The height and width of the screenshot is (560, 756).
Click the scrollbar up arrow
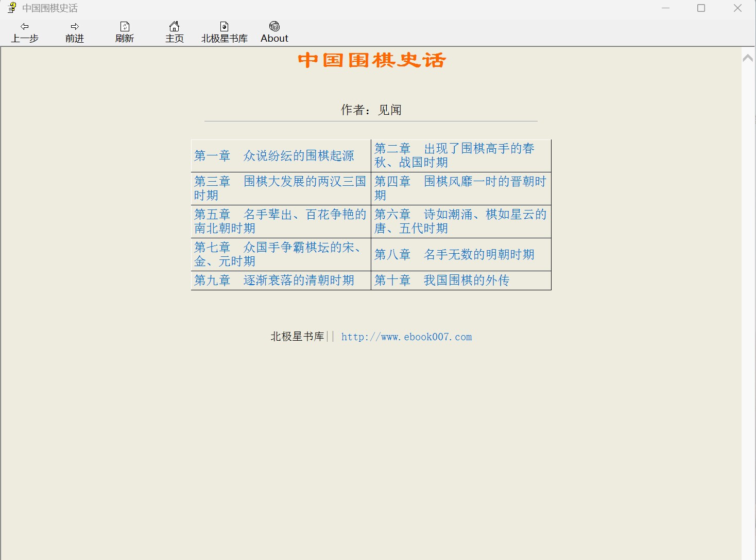[748, 58]
